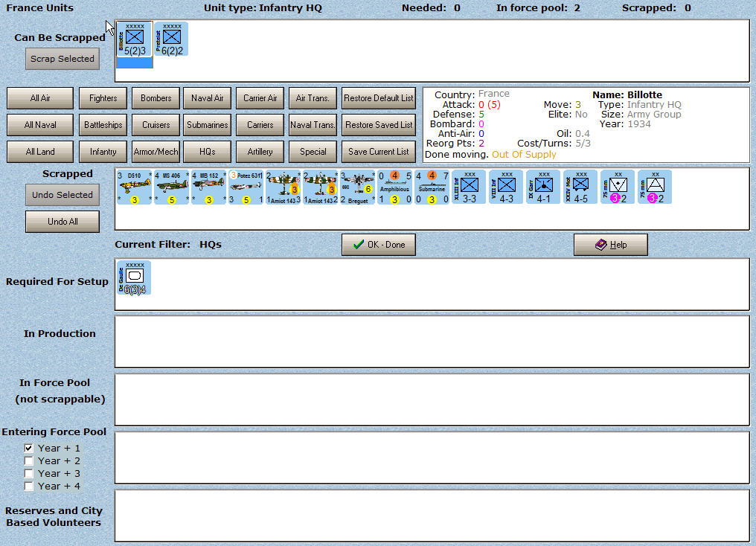Choose the VIII Inf 4-3 corps counter
756x546 pixels.
pos(506,187)
